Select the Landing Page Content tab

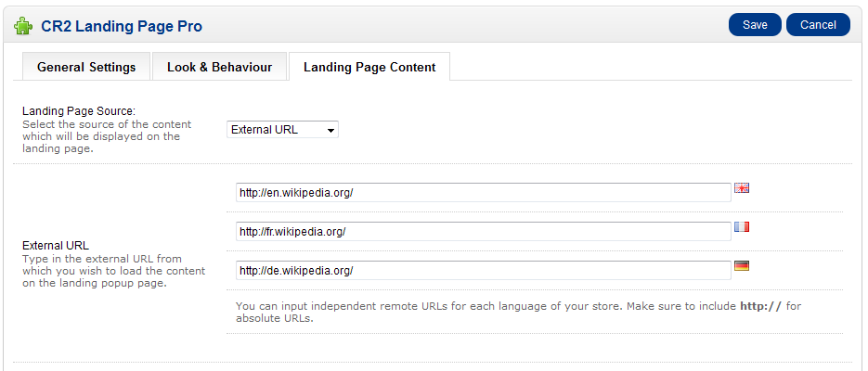click(x=369, y=67)
